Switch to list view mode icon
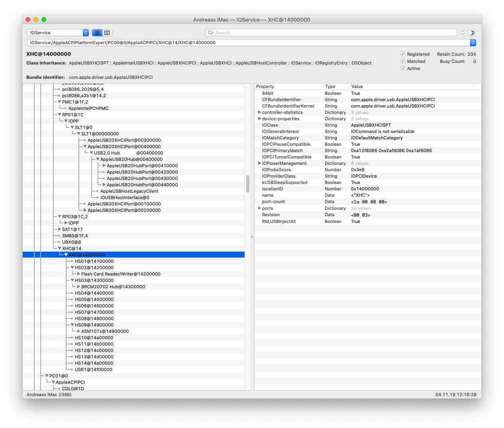 (97, 33)
